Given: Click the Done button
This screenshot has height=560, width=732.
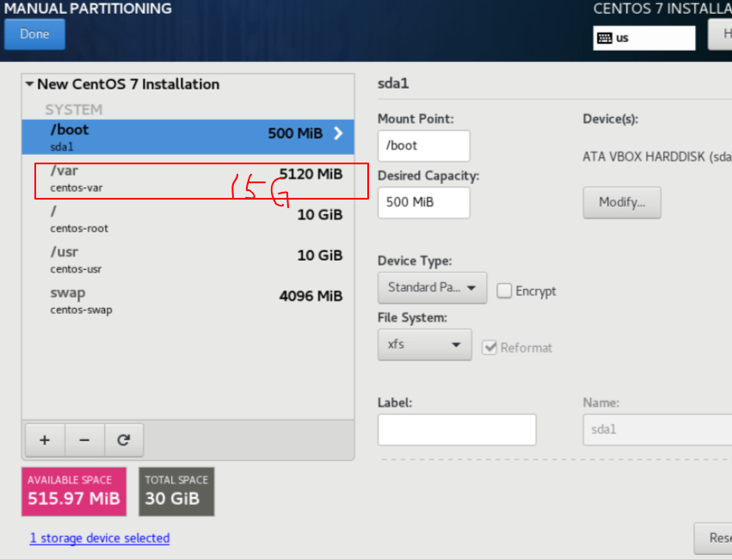Looking at the screenshot, I should (x=34, y=34).
